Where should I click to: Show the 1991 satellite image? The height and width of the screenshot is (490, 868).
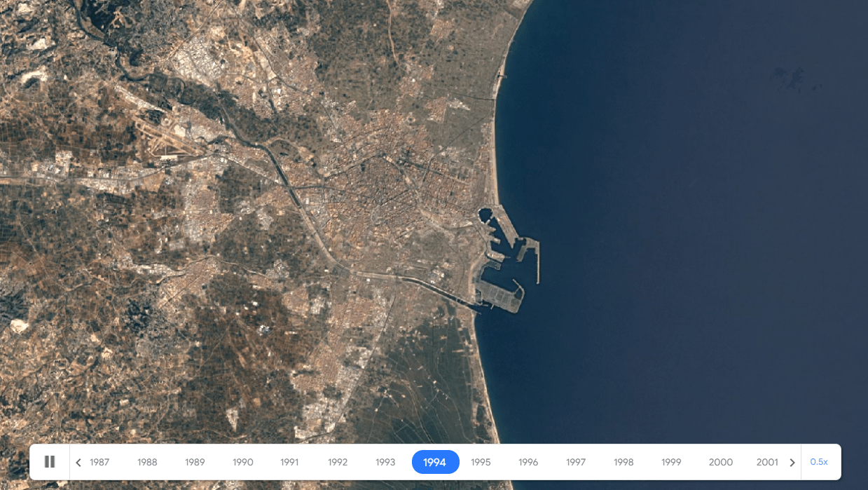click(x=289, y=463)
